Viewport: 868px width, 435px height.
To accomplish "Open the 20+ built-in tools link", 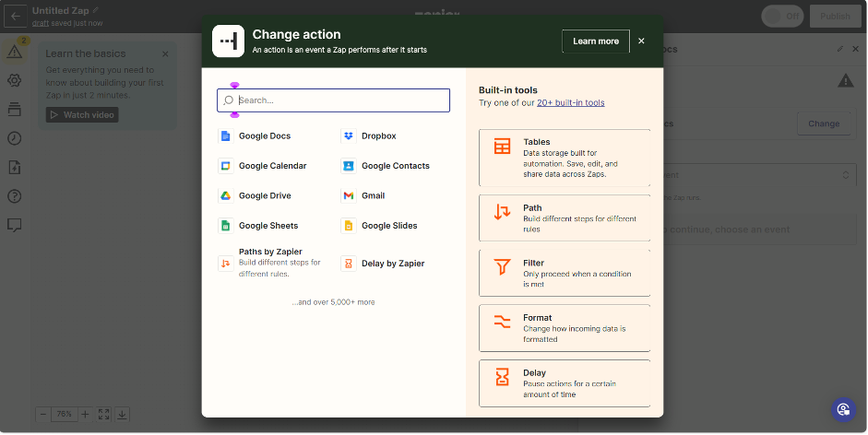I will [x=571, y=103].
